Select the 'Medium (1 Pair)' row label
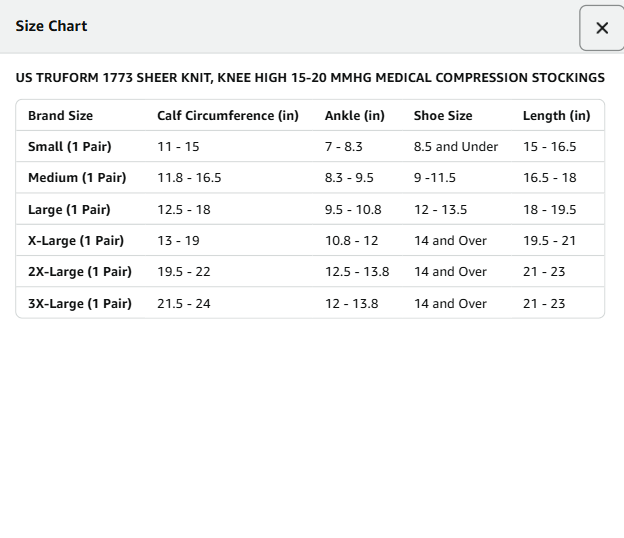The image size is (624, 538). tap(77, 178)
